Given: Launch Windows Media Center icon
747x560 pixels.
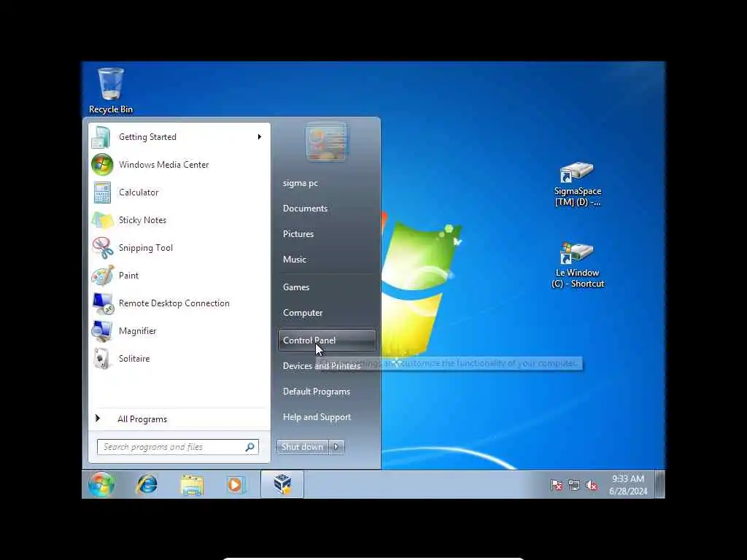Looking at the screenshot, I should coord(102,165).
